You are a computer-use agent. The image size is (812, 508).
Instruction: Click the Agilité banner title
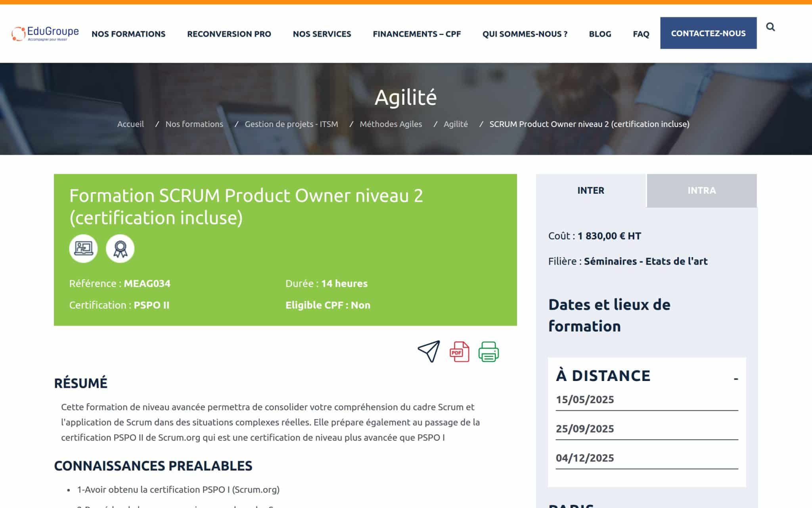pos(406,97)
